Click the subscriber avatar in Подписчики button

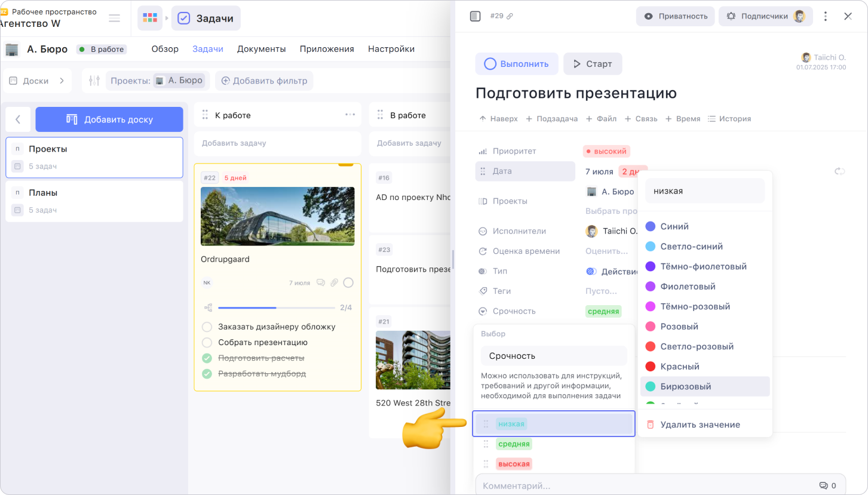coord(799,16)
